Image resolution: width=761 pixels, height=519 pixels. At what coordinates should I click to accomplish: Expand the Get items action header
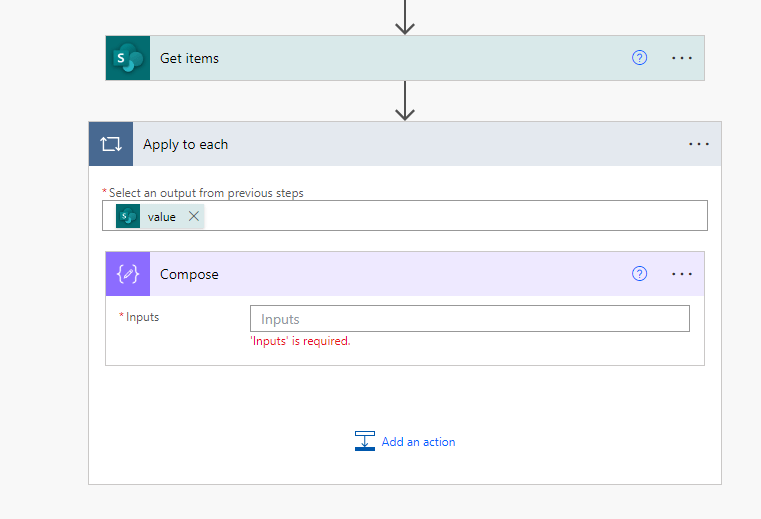380,58
